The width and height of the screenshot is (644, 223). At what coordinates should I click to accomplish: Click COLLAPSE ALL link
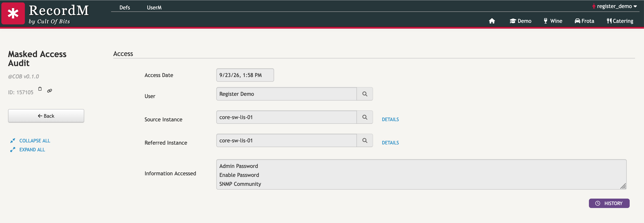[35, 141]
